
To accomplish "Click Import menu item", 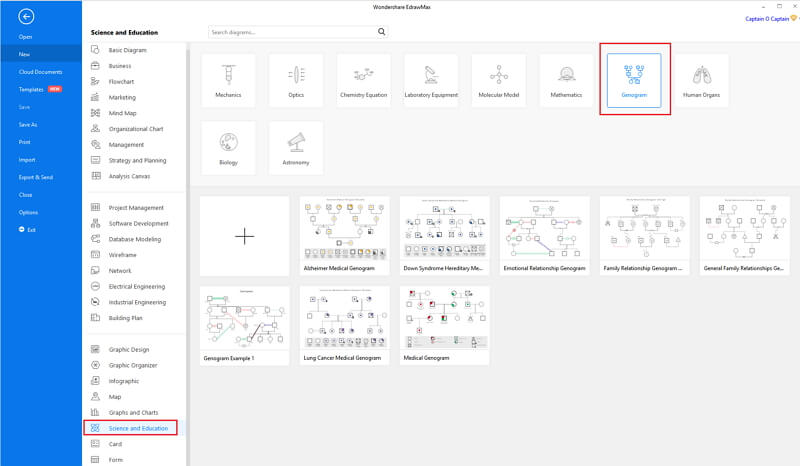I will coord(27,160).
